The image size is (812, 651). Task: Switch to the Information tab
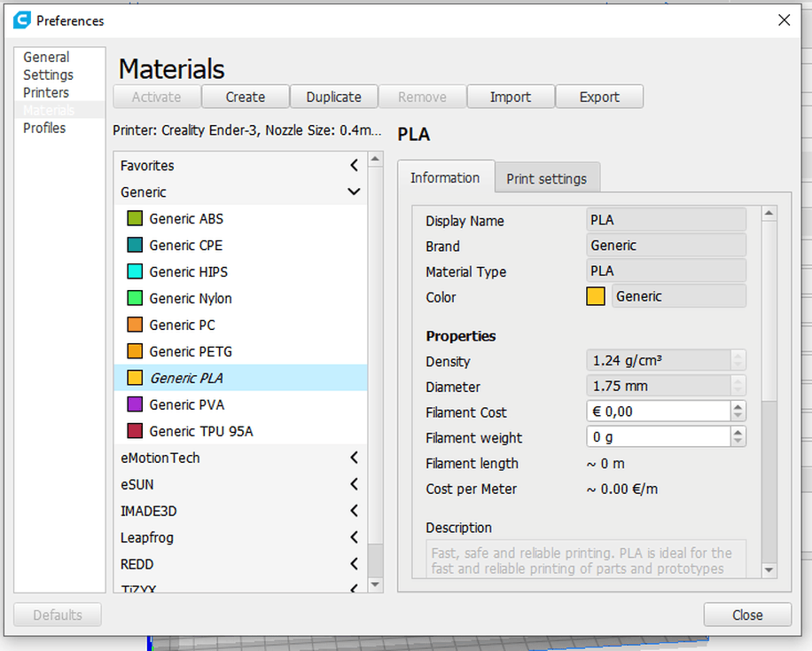coord(445,177)
